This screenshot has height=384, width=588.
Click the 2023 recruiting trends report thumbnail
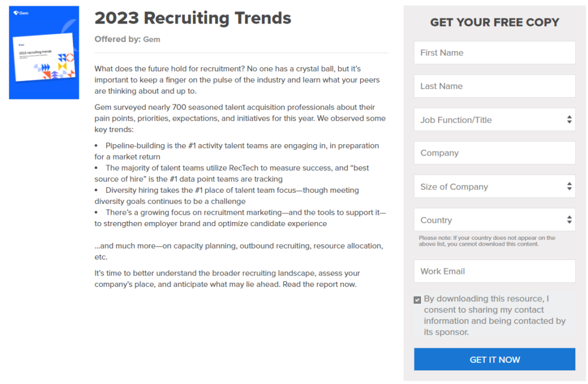tap(44, 52)
